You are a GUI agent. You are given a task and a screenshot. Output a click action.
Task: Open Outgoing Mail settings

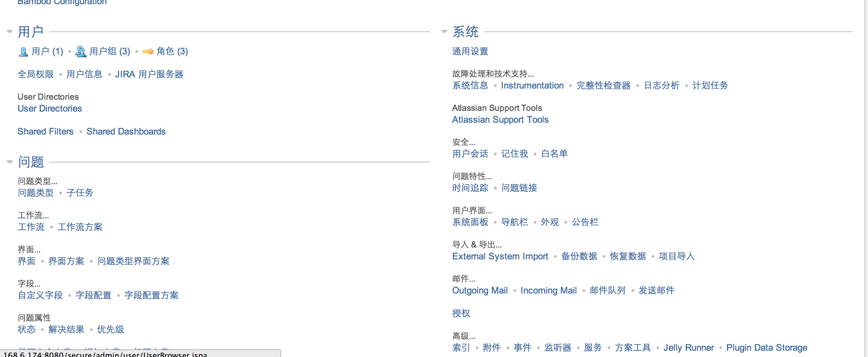[480, 290]
